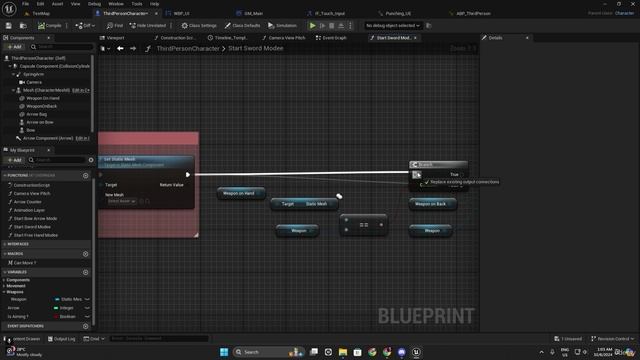Image resolution: width=640 pixels, height=360 pixels.
Task: Click the icon beside debug object dropdown
Action: coord(429,26)
